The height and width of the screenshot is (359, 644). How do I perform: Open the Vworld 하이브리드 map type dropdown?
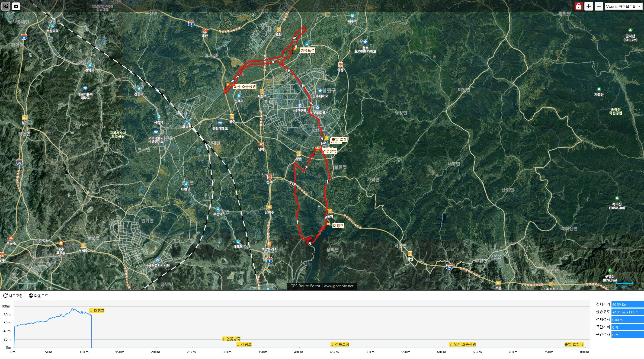pos(624,7)
